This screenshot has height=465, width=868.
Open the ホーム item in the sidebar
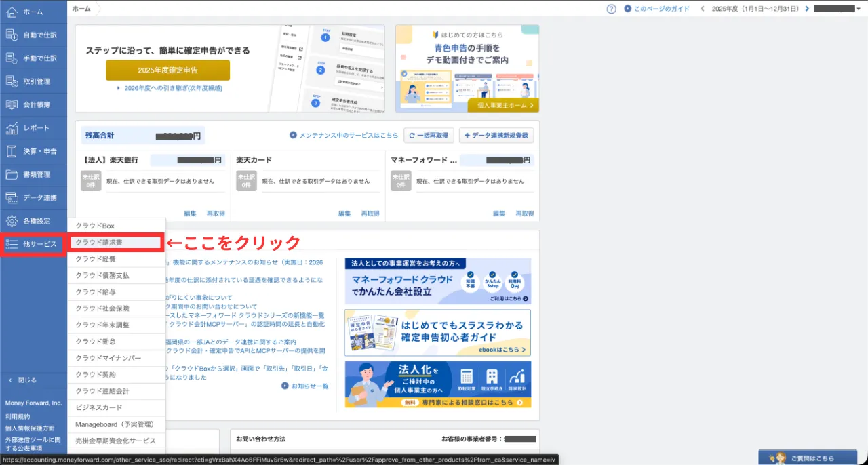[x=33, y=12]
